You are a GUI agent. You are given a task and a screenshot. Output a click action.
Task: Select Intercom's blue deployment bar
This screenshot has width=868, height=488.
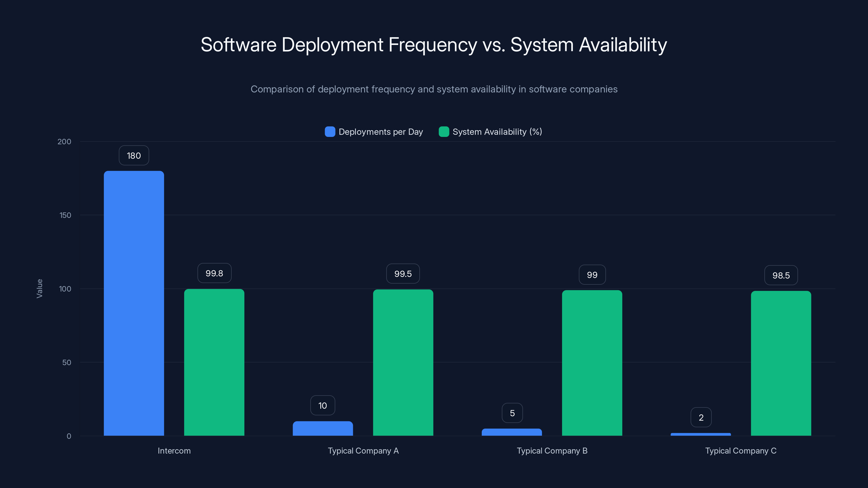point(134,303)
